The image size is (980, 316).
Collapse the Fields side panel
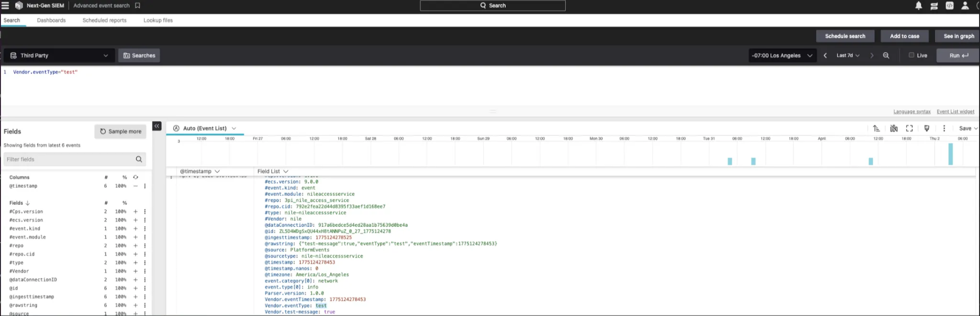pyautogui.click(x=157, y=126)
